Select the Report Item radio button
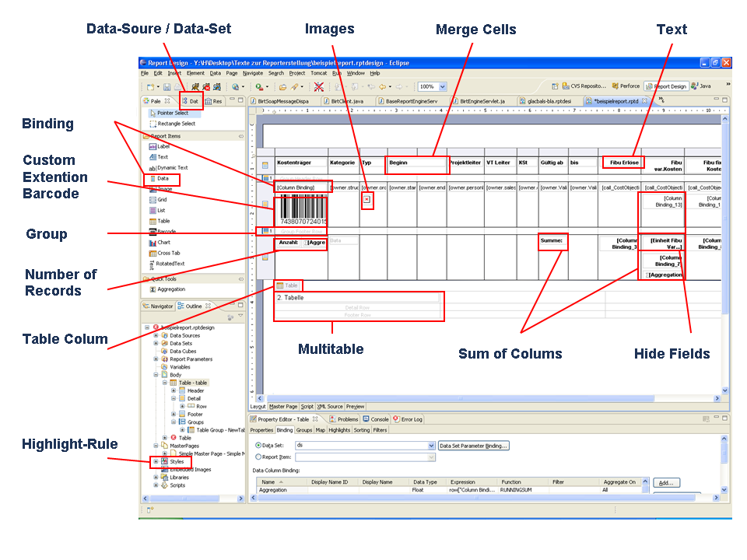 coord(258,457)
